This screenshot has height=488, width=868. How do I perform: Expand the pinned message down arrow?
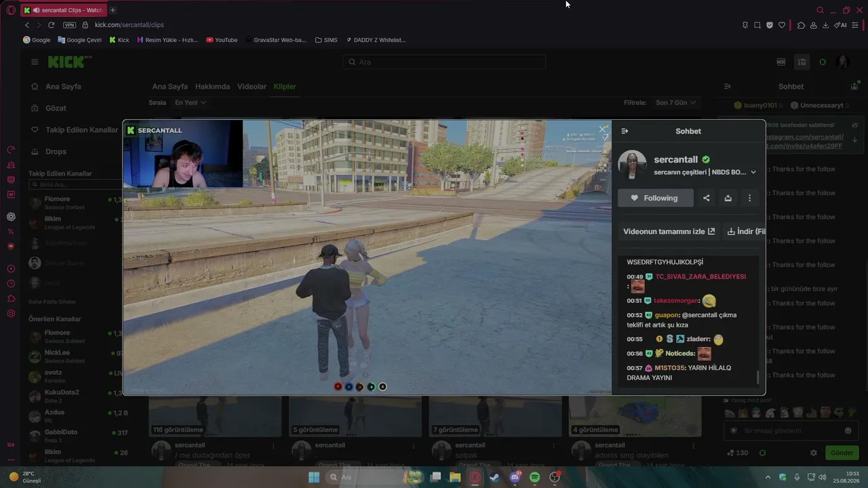(855, 140)
